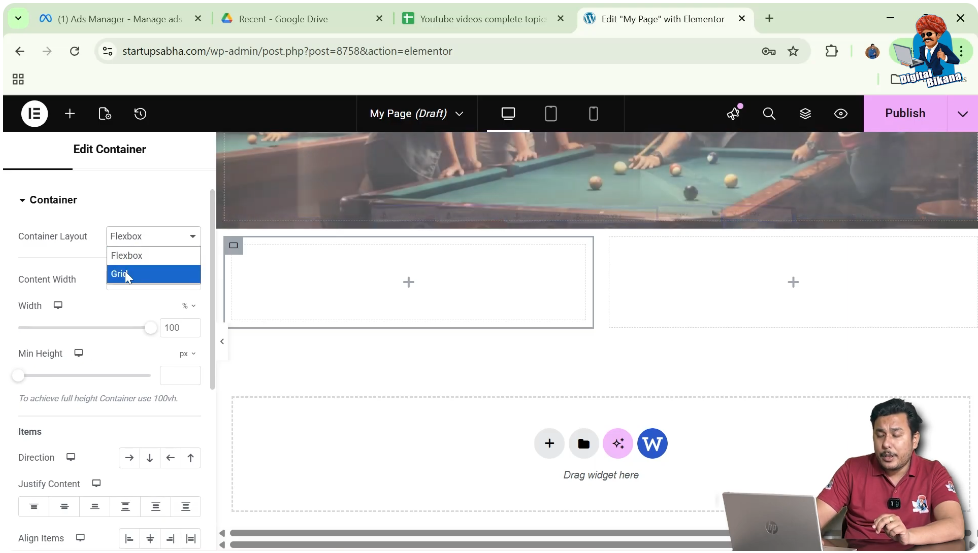Select Flexbox from the layout list
The width and height of the screenshot is (978, 553).
(x=153, y=256)
